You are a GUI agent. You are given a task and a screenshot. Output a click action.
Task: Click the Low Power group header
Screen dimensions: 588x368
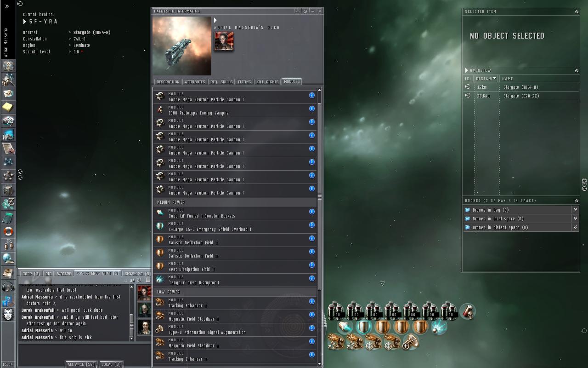pos(235,292)
